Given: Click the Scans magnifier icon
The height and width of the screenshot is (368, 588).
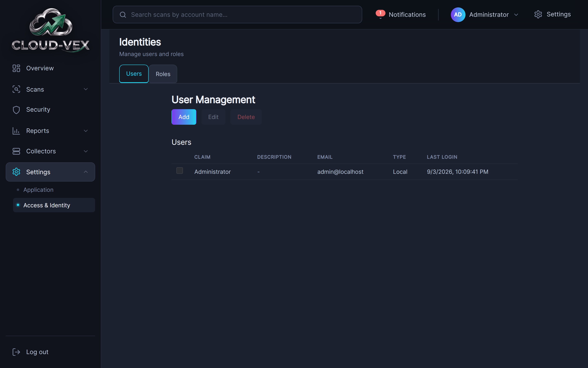Looking at the screenshot, I should 16,89.
